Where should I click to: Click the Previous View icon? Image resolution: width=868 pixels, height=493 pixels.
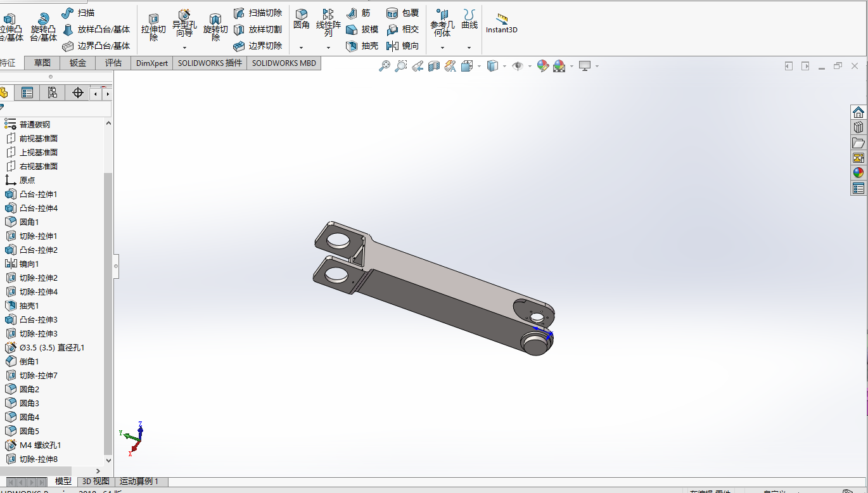tap(417, 66)
